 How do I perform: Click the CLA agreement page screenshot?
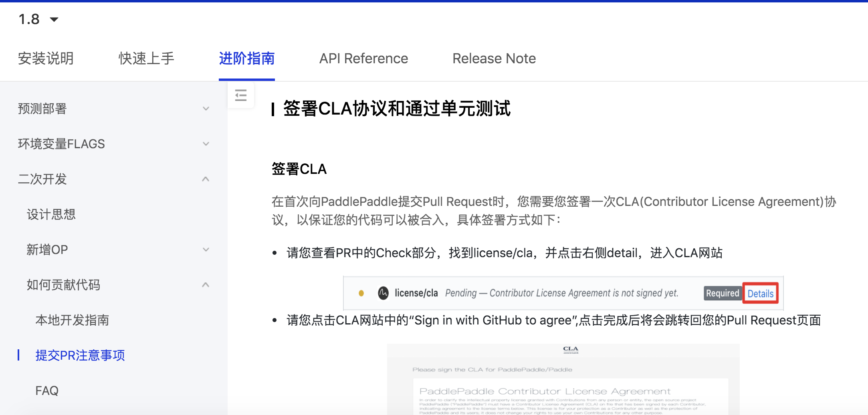pos(563,379)
